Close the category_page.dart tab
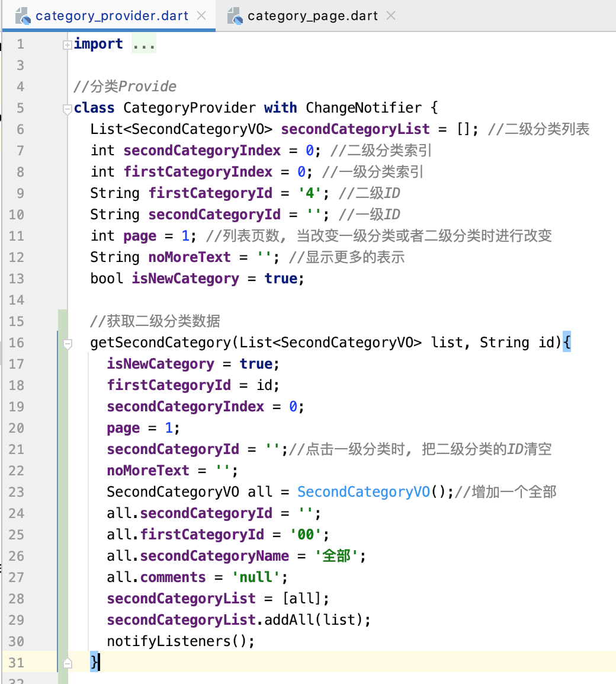 [391, 15]
